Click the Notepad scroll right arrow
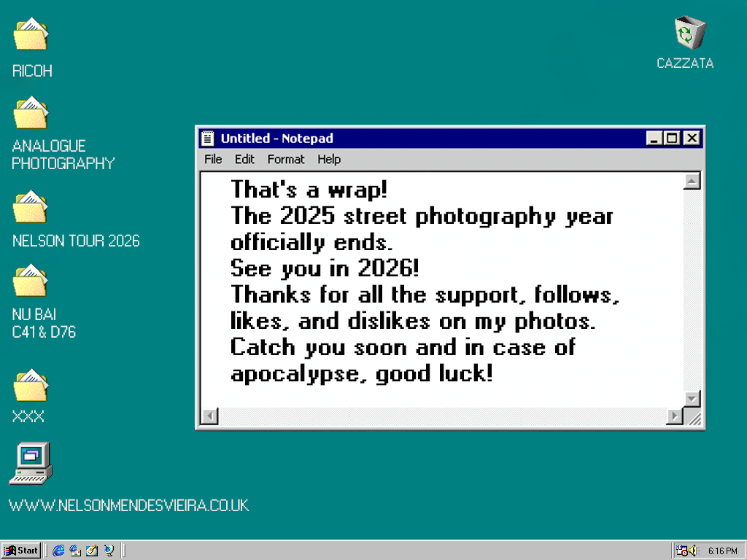 coord(674,416)
